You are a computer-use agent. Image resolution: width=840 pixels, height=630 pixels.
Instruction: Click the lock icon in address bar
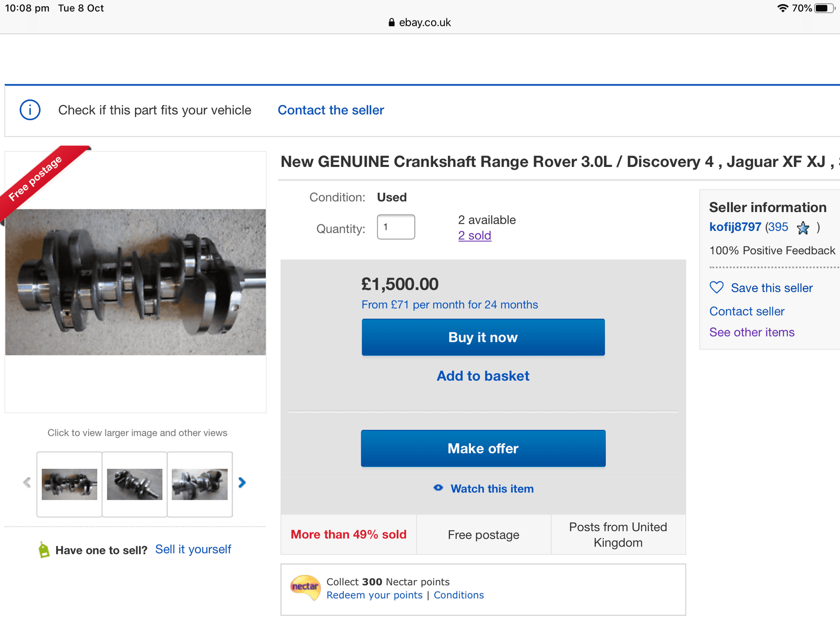tap(392, 23)
